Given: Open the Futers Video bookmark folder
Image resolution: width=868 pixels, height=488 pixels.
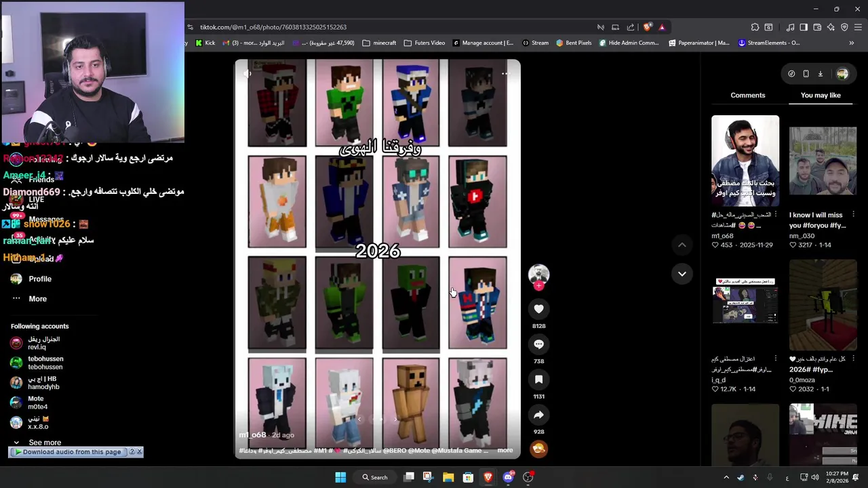Looking at the screenshot, I should click(424, 43).
